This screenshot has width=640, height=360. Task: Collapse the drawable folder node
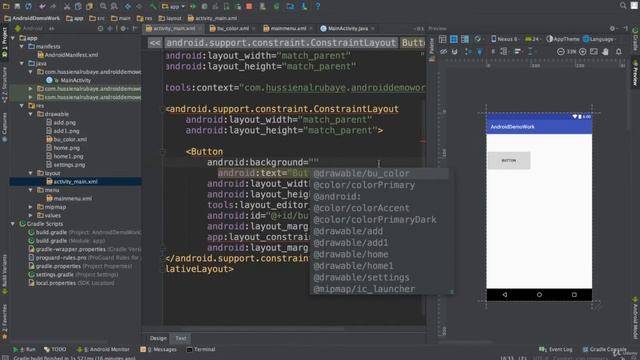pos(31,114)
